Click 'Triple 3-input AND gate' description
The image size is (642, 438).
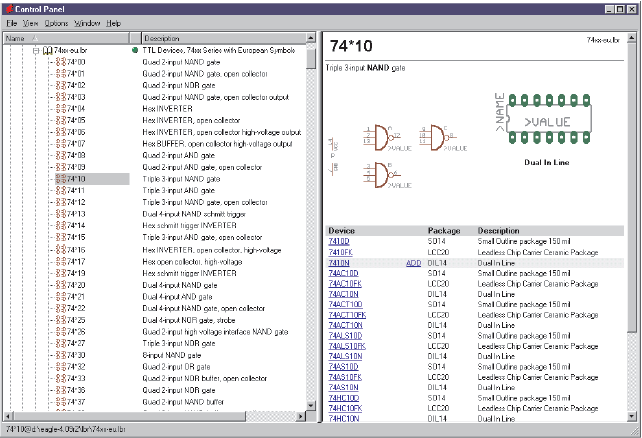click(x=179, y=190)
